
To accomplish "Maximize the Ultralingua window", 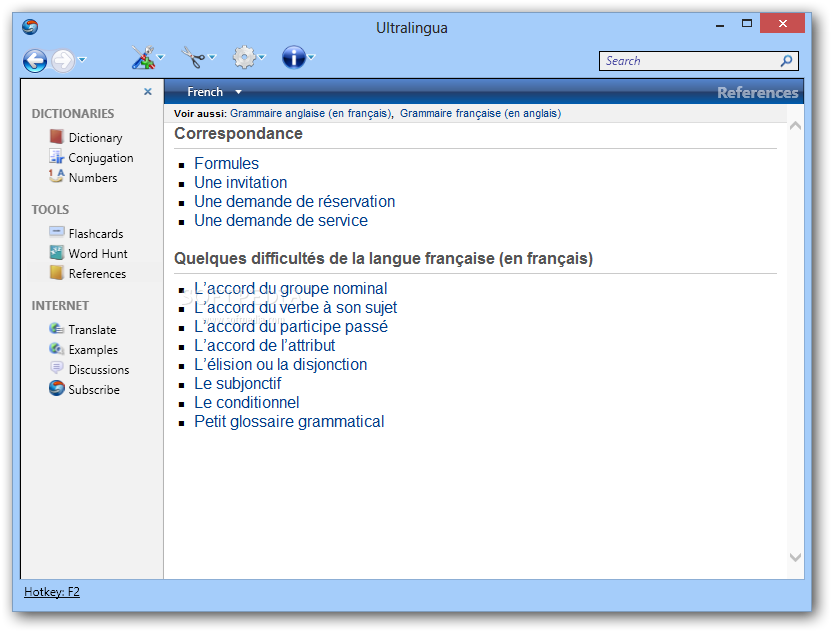I will click(747, 23).
